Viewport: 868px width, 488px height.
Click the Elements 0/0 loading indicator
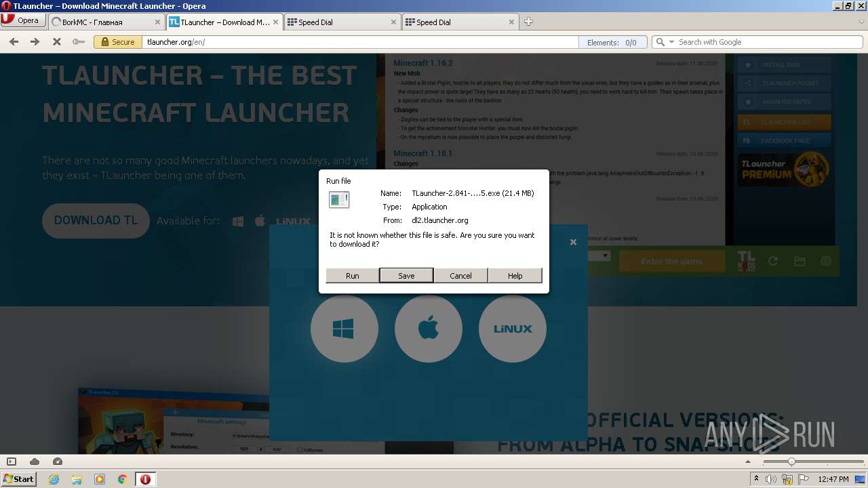pos(612,42)
